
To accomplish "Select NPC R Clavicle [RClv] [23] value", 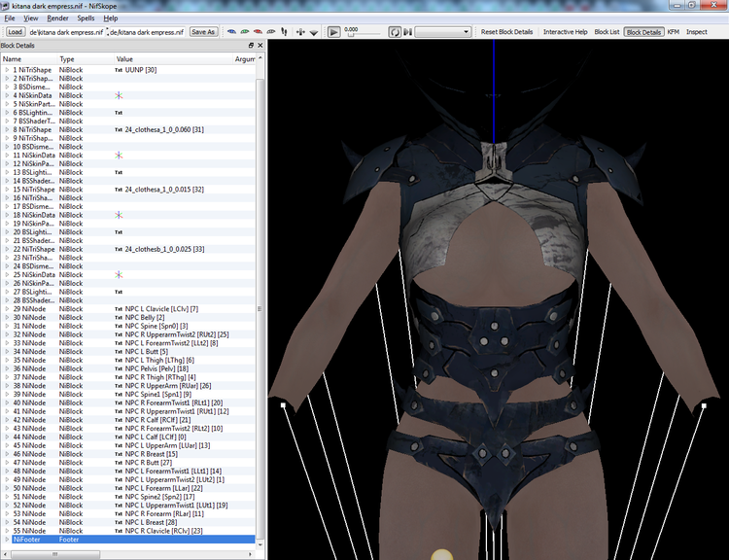I will (163, 531).
